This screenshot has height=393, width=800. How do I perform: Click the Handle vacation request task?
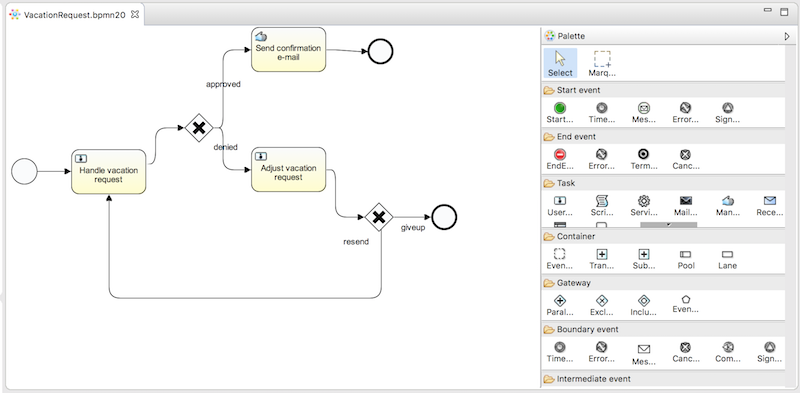pyautogui.click(x=109, y=171)
